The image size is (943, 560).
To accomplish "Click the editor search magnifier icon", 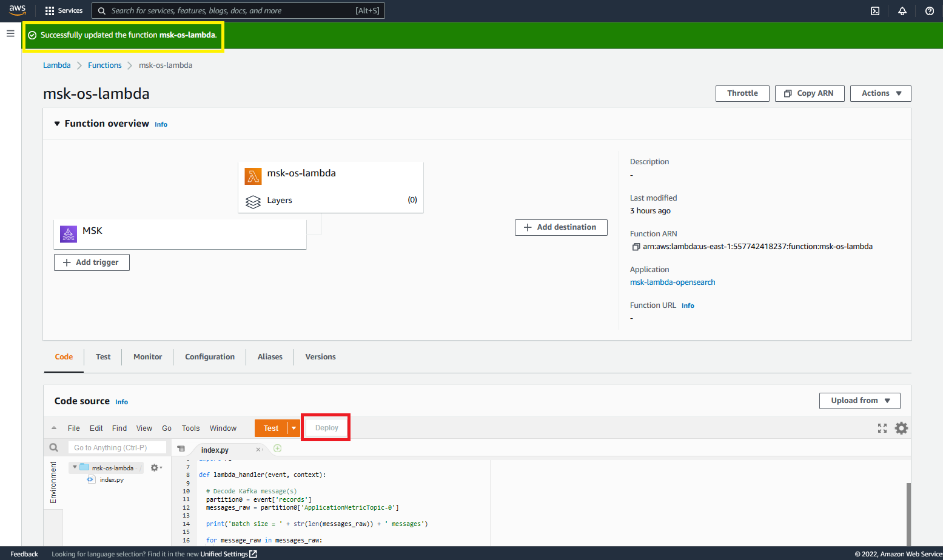I will point(54,447).
